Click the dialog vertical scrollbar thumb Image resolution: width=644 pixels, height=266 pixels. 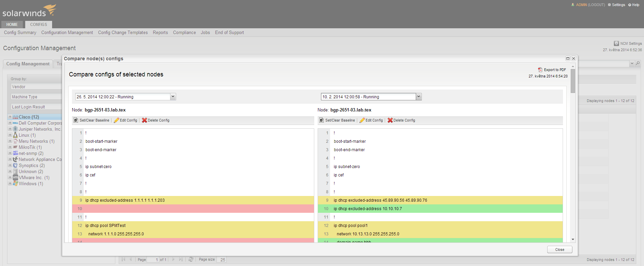(x=573, y=81)
